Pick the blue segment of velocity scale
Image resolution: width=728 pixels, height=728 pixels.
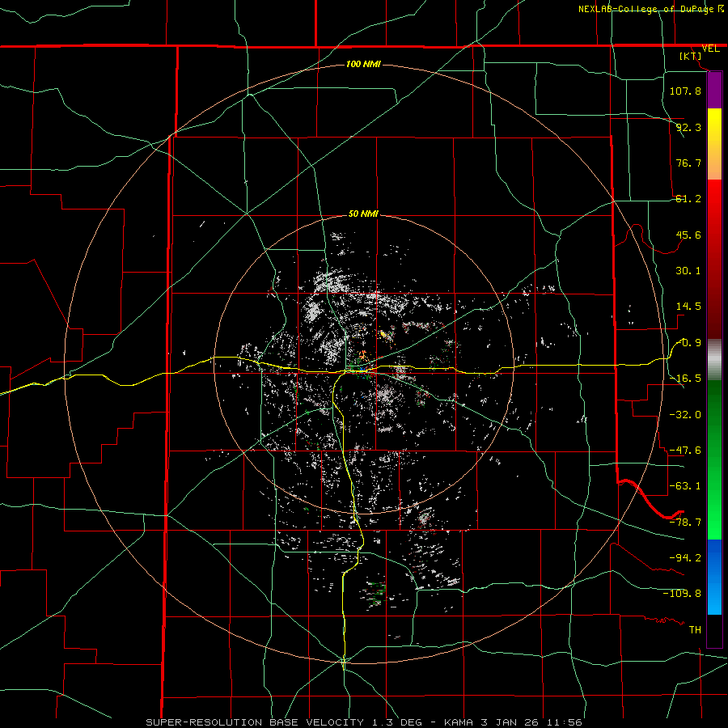714,577
